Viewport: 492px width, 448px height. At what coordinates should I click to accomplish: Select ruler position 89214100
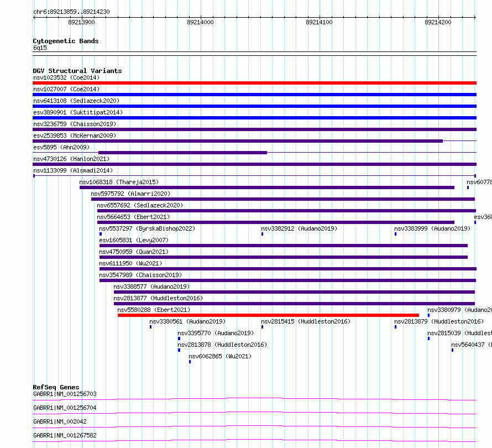point(319,22)
